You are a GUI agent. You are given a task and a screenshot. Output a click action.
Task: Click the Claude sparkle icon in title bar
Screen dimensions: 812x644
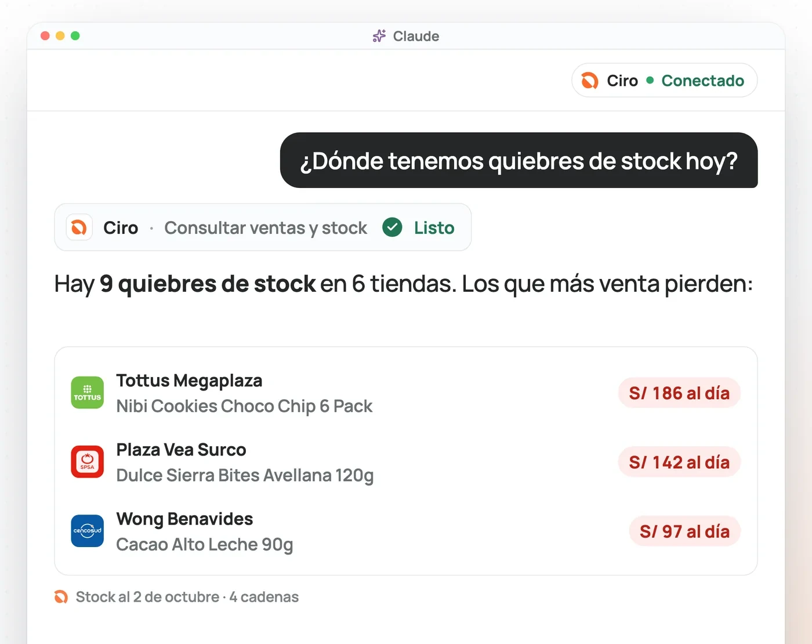tap(379, 36)
